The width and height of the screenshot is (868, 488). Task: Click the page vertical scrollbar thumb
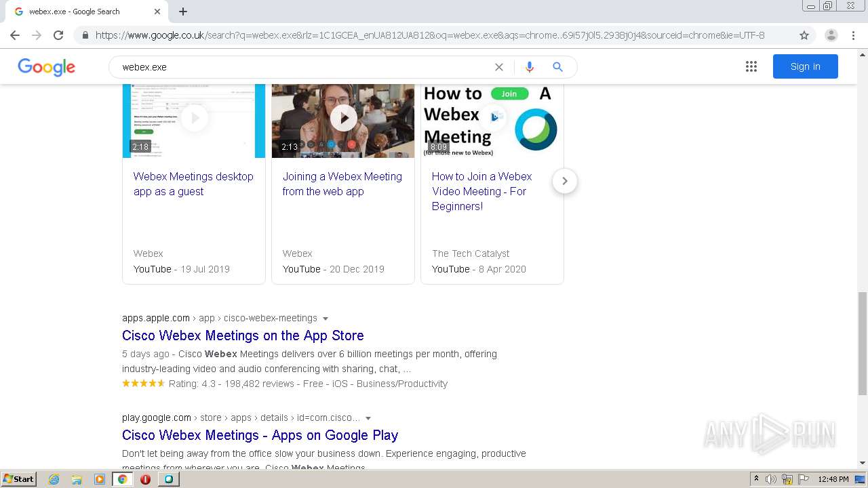863,343
